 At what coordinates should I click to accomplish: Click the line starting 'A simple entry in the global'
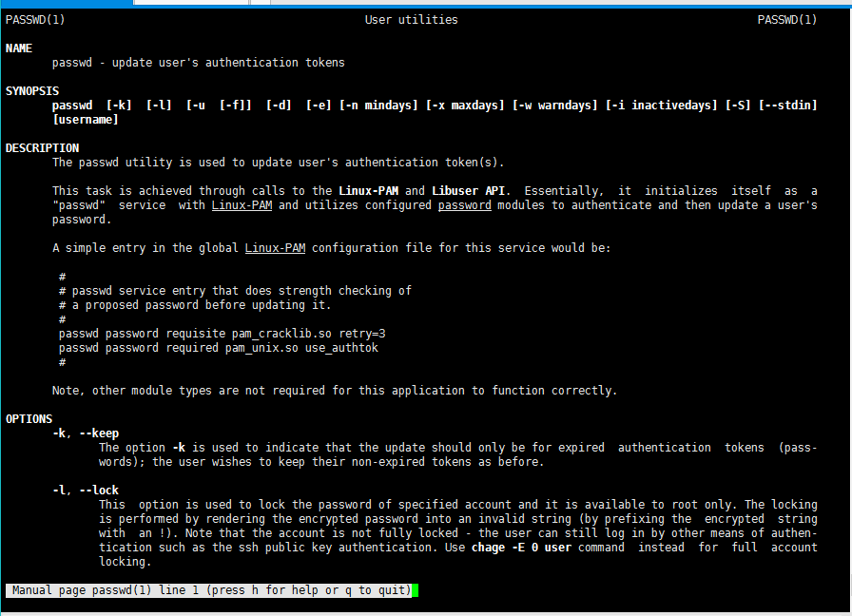pyautogui.click(x=332, y=248)
